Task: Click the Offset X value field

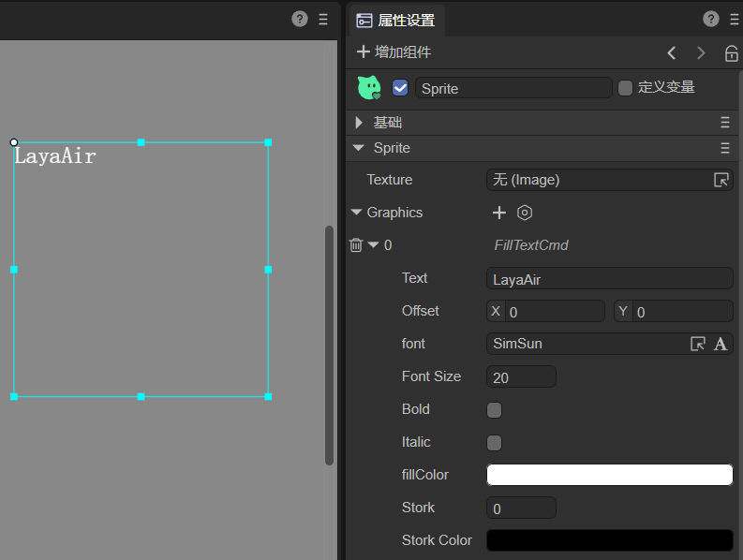Action: 555,311
